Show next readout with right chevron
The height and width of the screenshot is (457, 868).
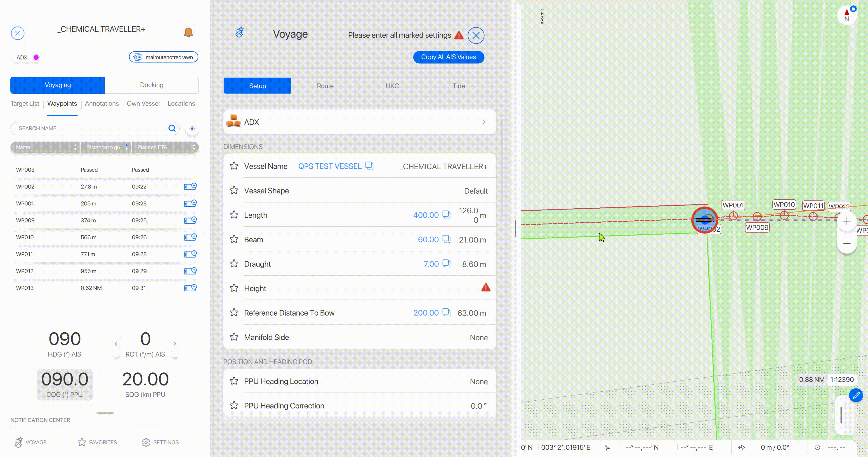pos(175,344)
